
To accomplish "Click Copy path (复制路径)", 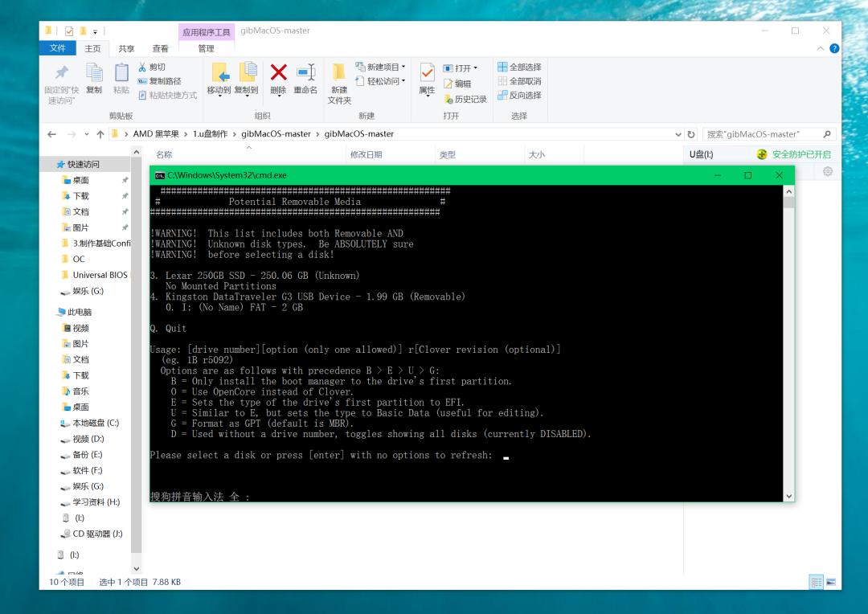I will tap(159, 81).
